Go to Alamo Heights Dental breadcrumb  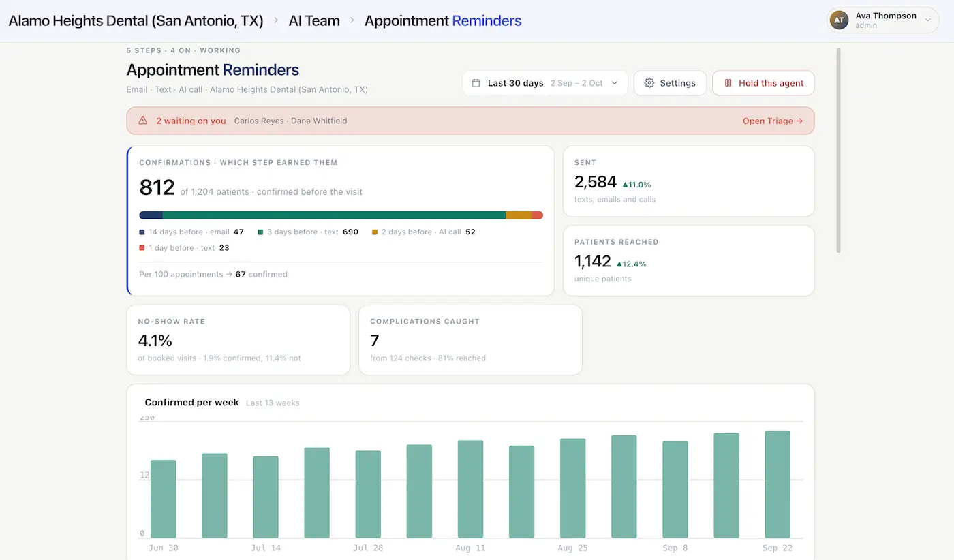click(136, 20)
